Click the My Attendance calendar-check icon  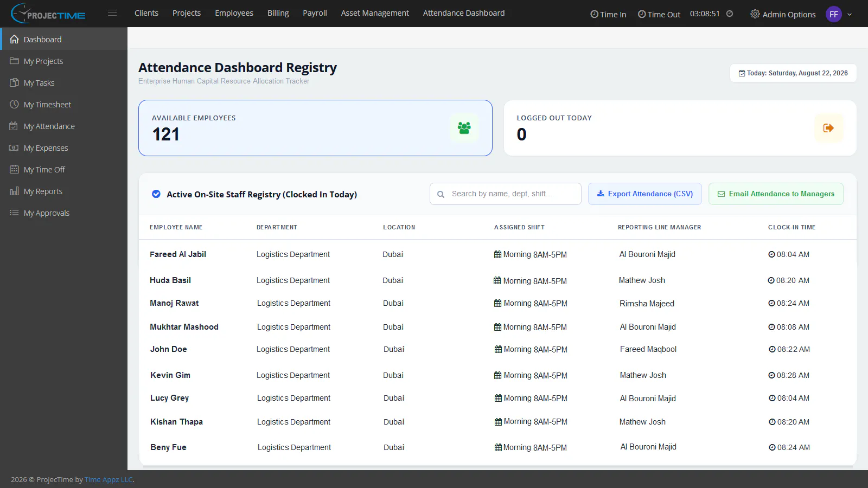[14, 126]
